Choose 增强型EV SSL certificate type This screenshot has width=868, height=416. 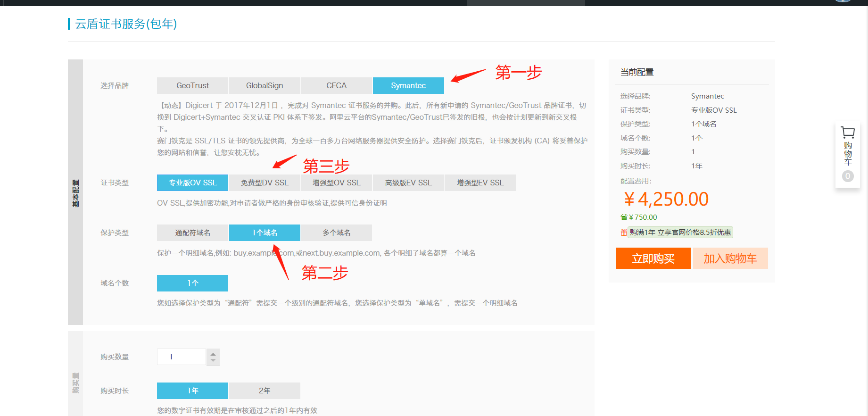480,183
